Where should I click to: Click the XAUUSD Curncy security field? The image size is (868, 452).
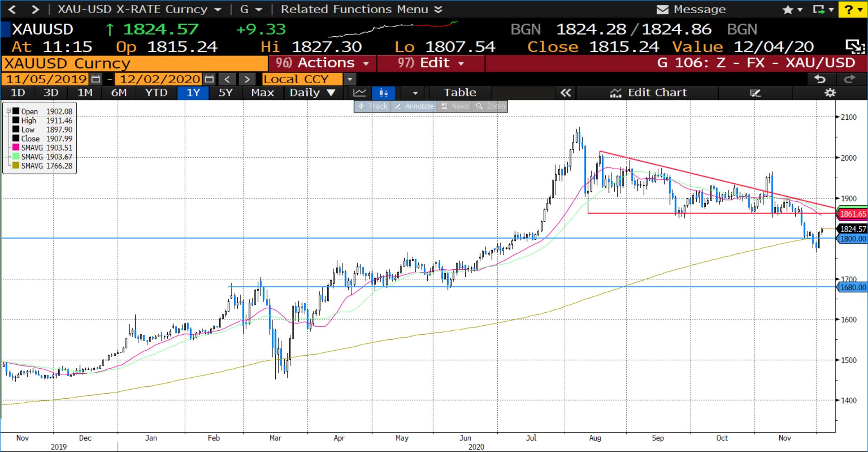coord(135,63)
